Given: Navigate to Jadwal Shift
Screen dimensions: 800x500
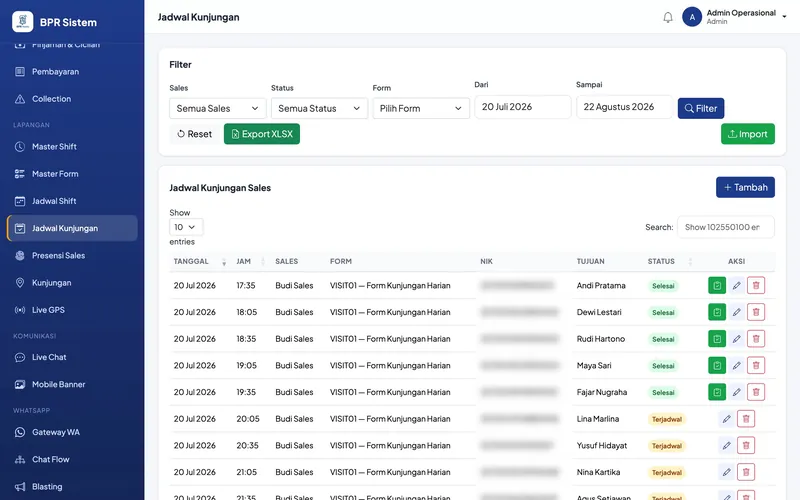Looking at the screenshot, I should coord(72,201).
